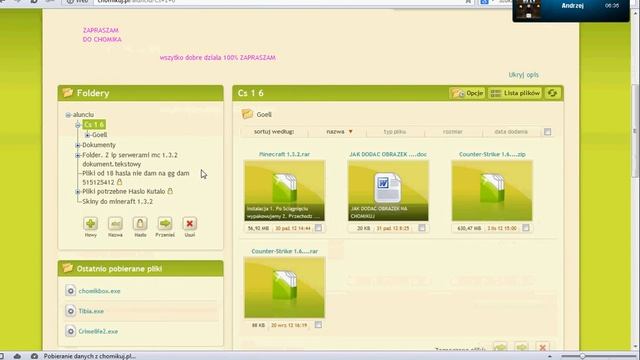The image size is (640, 360).
Task: Click the Tibia.exe file icon
Action: [x=71, y=311]
